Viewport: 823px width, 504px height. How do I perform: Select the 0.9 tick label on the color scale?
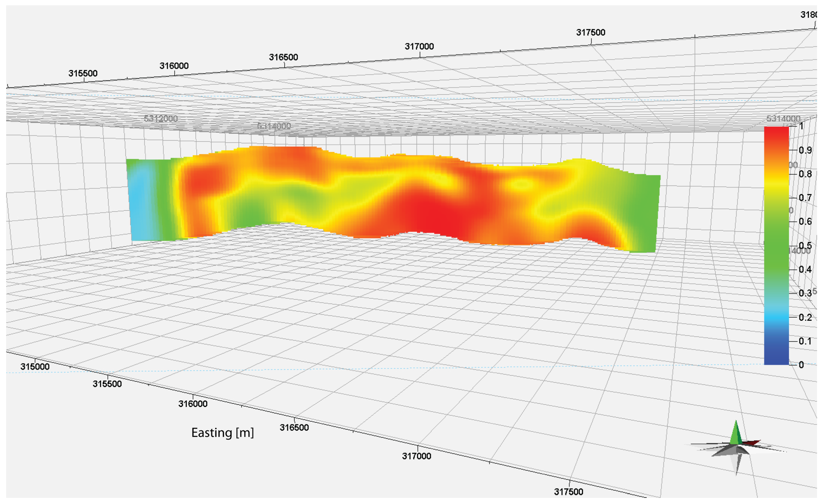coord(805,150)
